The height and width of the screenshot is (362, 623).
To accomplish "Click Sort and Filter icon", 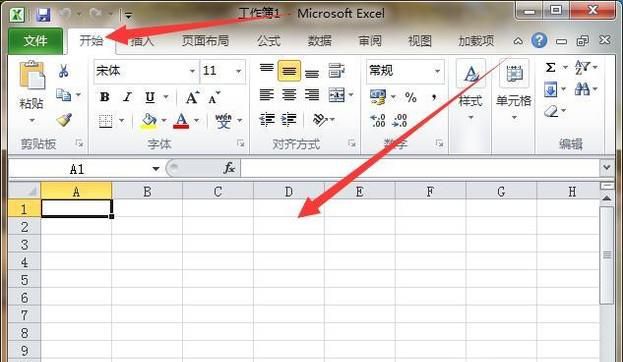I will tap(582, 68).
